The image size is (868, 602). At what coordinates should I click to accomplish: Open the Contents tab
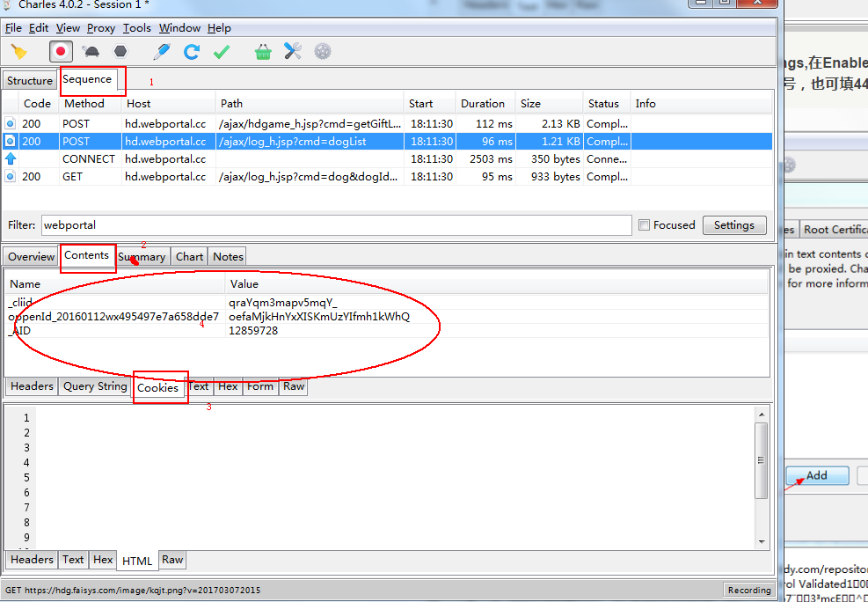pos(86,255)
